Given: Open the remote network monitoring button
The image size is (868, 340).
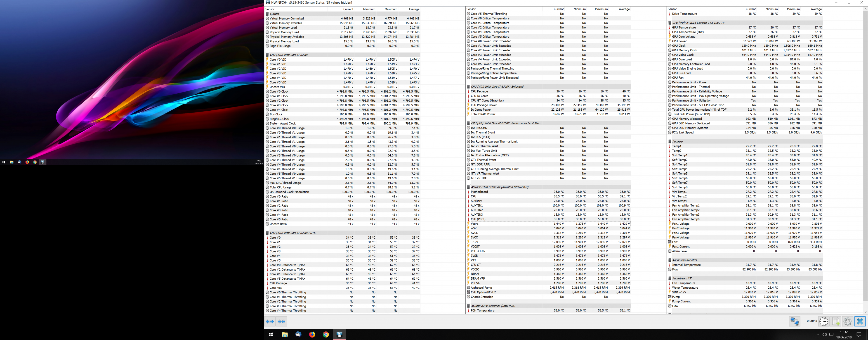Looking at the screenshot, I should (x=795, y=321).
